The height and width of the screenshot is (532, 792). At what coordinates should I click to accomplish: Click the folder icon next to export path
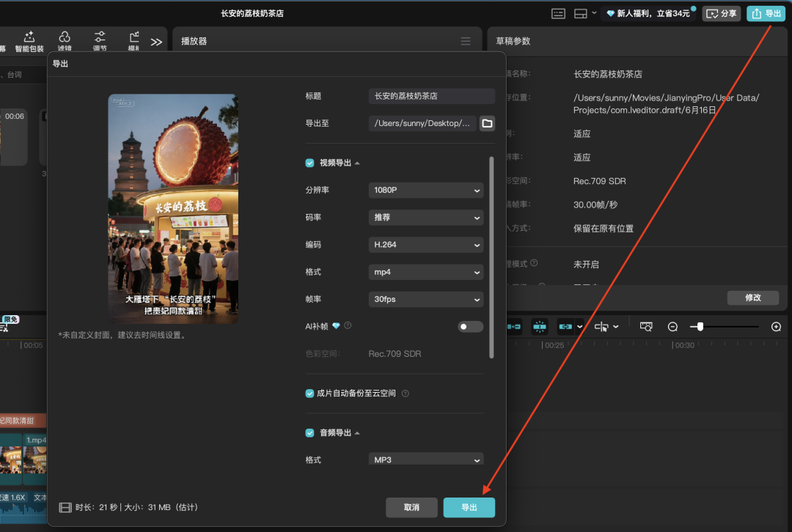pyautogui.click(x=487, y=123)
